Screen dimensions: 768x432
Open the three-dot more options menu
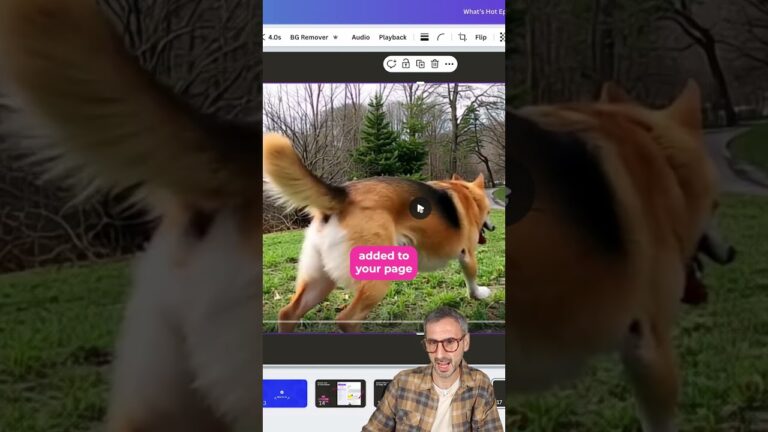tap(449, 64)
